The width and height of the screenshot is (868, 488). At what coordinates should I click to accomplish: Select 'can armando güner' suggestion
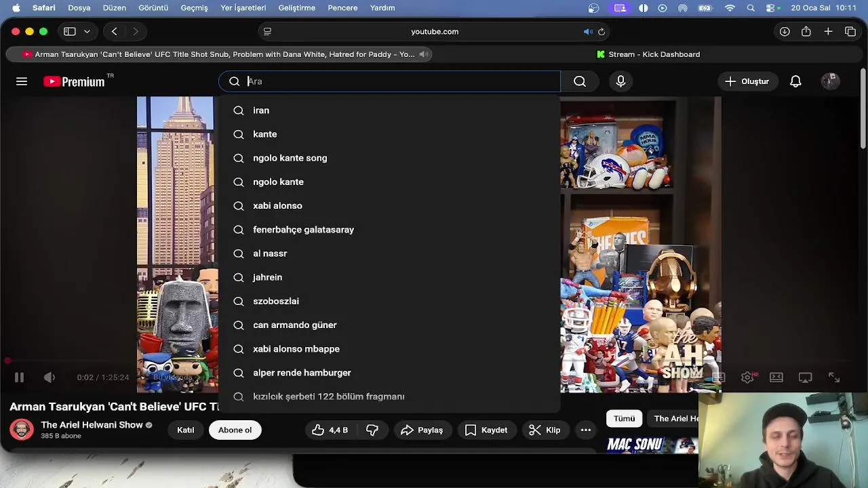coord(389,325)
